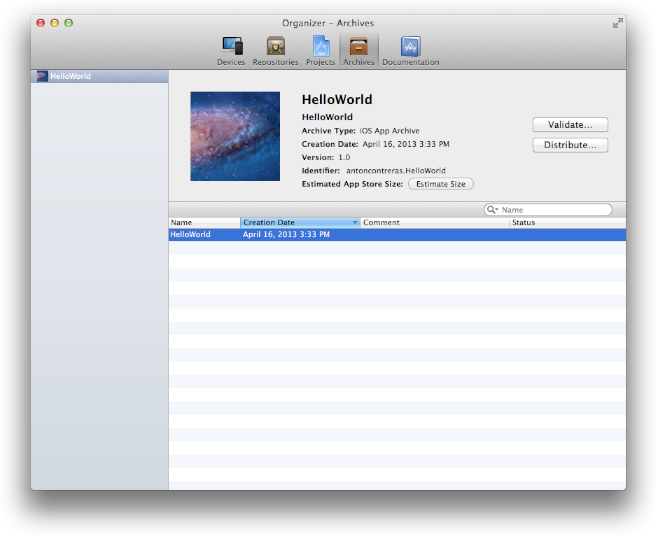Open the Documentation toolbar icon
Screen dimensions: 656x536
(x=410, y=47)
